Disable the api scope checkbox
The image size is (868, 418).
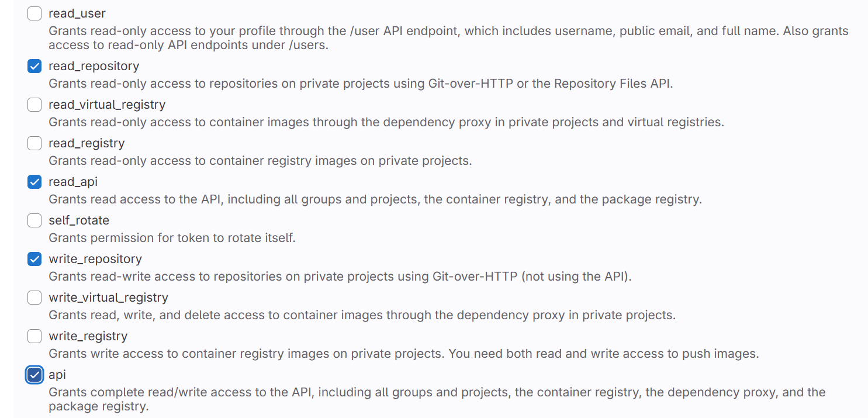coord(34,375)
